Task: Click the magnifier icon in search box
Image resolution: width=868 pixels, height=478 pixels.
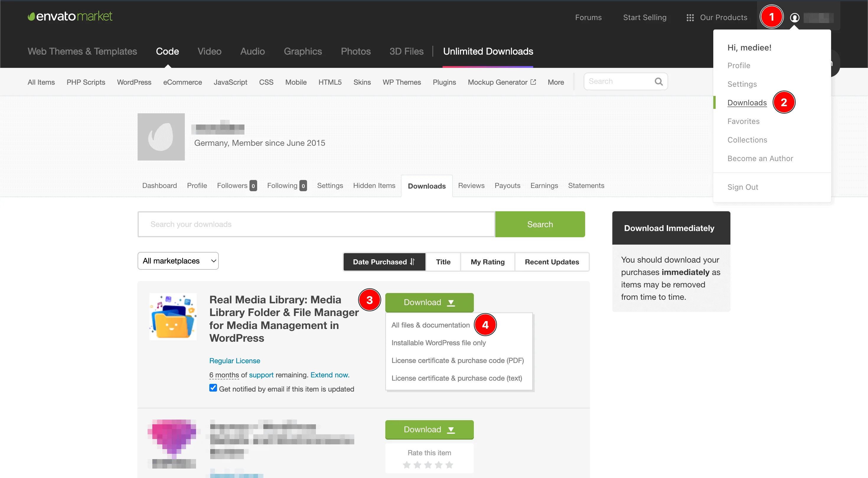Action: coord(658,81)
